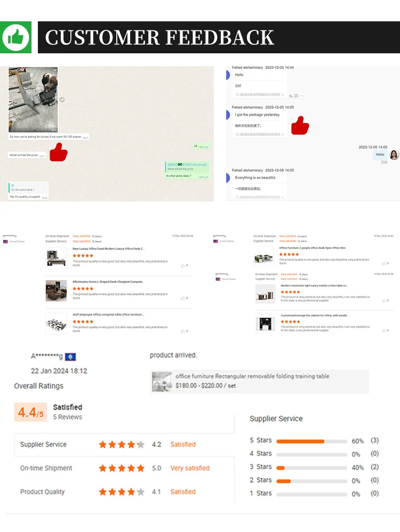The width and height of the screenshot is (400, 532).
Task: Click the Supplier Service star rating row
Action: 124,445
